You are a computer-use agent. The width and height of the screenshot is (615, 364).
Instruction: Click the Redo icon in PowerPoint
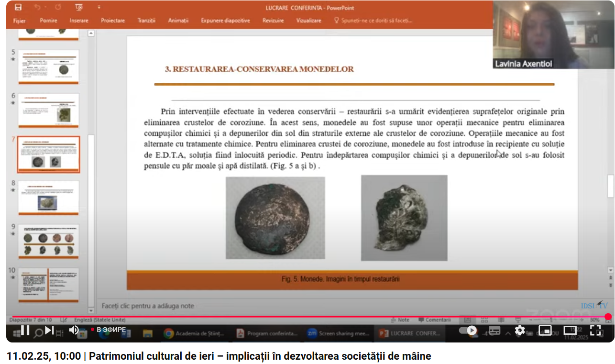[58, 7]
